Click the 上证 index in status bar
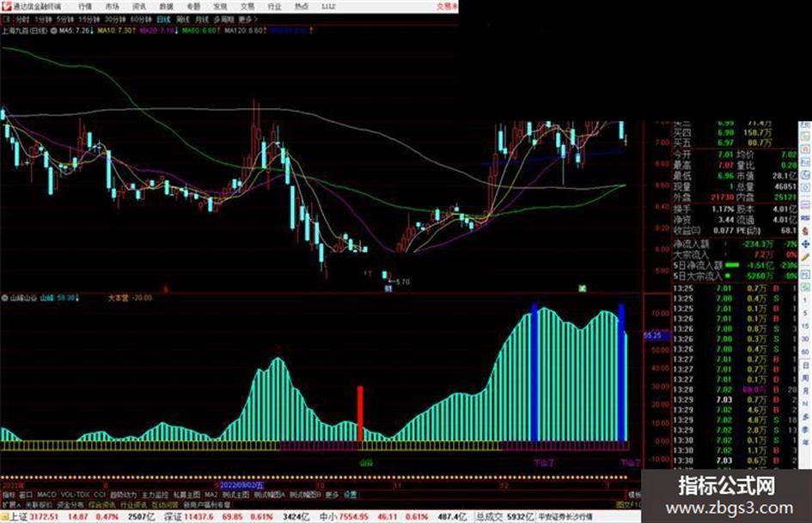 (18, 517)
